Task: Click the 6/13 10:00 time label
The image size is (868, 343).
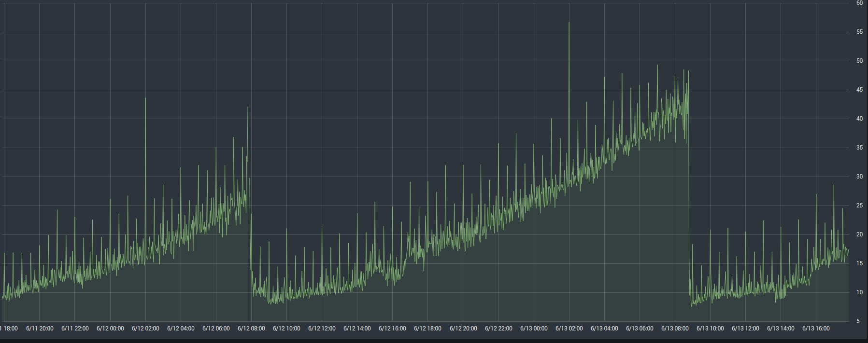Action: click(x=710, y=329)
